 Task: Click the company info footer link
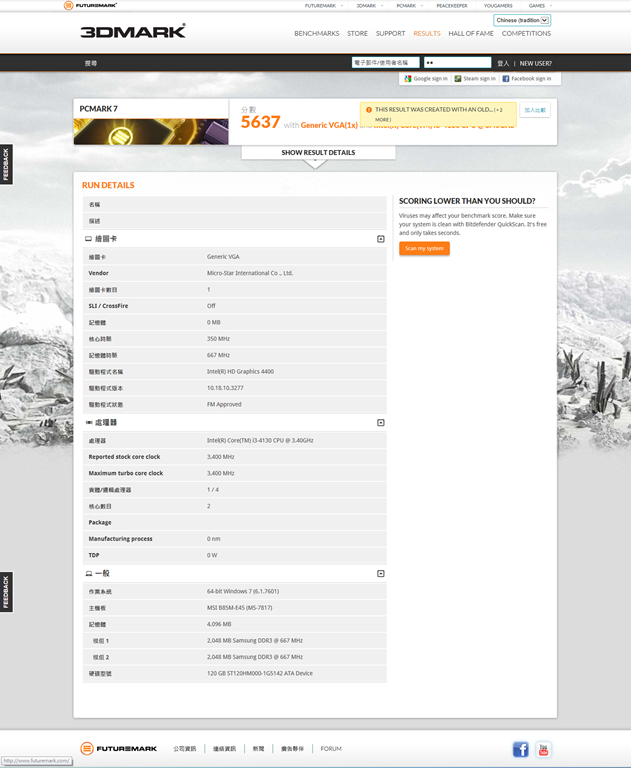point(184,749)
